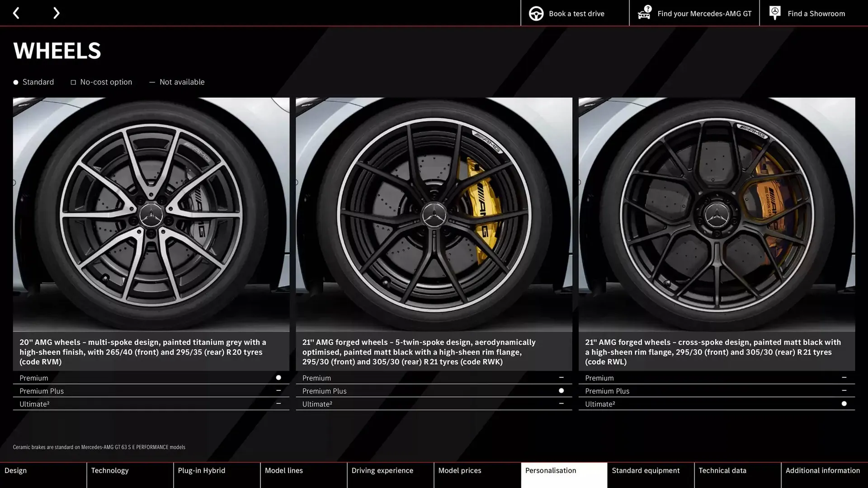868x488 pixels.
Task: Click Ultimate row under RVM wheels
Action: click(151, 404)
